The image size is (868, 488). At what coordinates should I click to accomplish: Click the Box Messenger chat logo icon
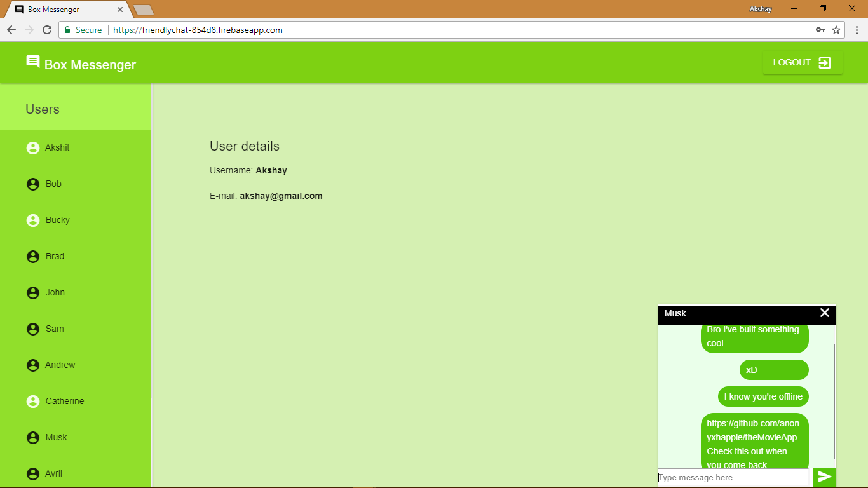click(x=33, y=62)
